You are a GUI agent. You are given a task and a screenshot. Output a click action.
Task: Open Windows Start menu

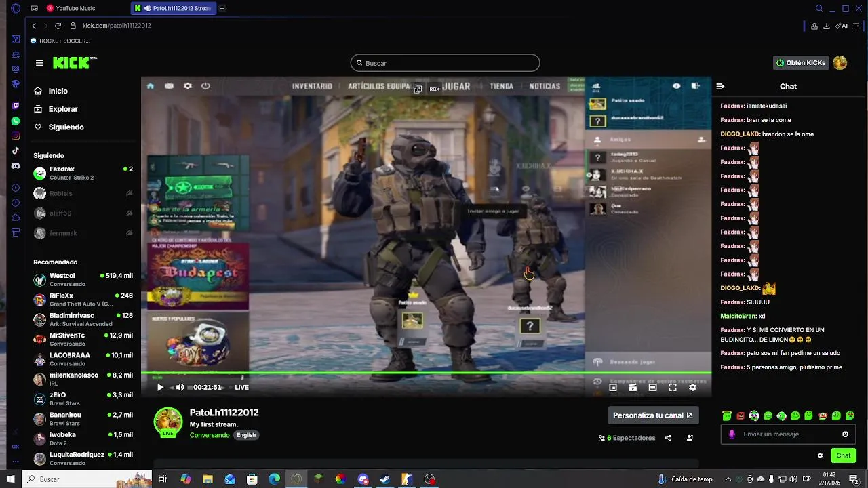pos(10,479)
